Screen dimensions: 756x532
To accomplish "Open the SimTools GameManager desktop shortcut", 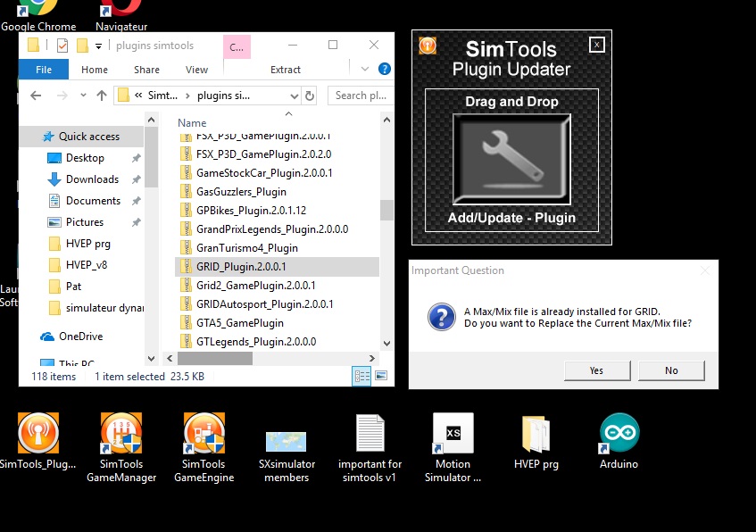I will (x=121, y=448).
